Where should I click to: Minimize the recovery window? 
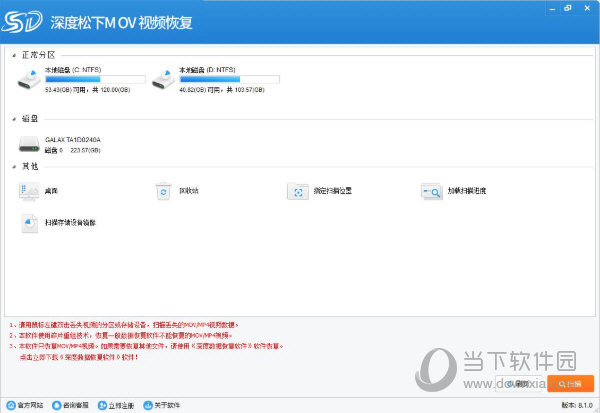[552, 8]
